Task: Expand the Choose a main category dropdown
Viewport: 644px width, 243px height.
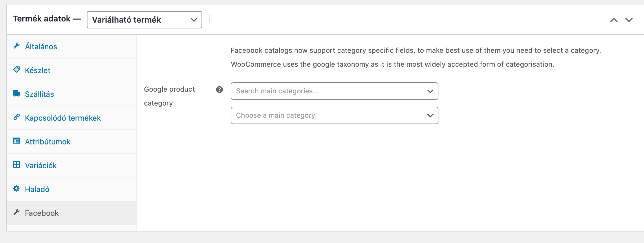Action: coord(334,115)
